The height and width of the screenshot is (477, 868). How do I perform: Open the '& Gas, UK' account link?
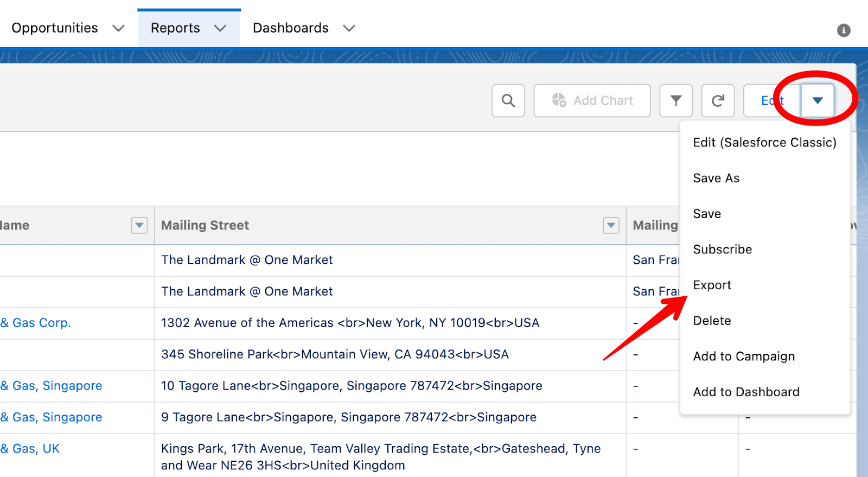point(30,449)
